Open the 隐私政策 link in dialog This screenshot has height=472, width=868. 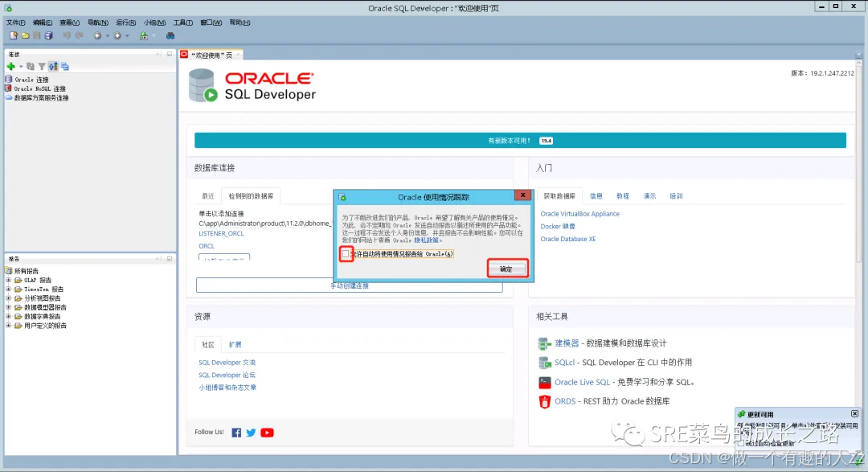pos(426,240)
